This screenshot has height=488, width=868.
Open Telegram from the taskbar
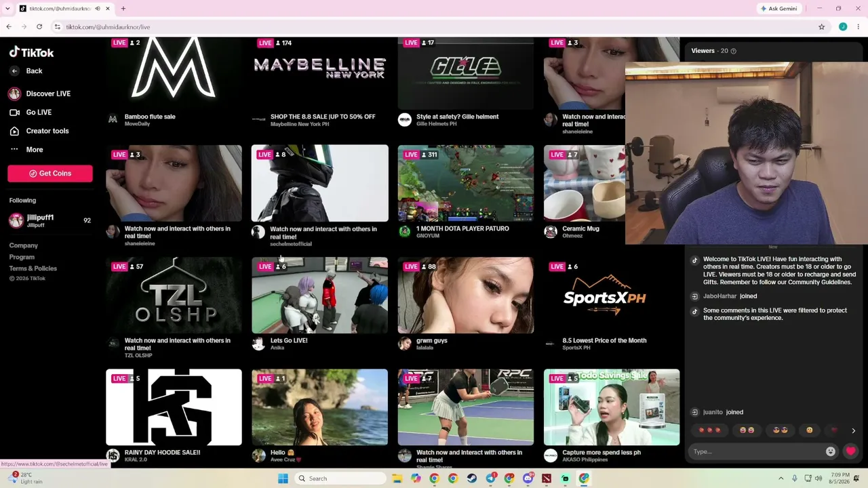click(490, 479)
